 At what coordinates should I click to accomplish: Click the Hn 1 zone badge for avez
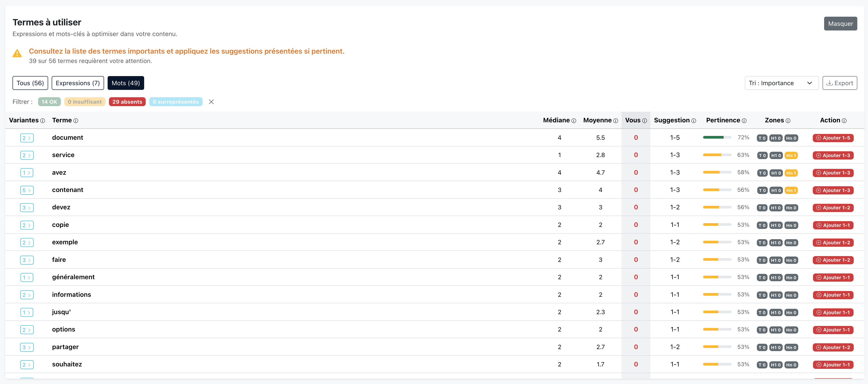pyautogui.click(x=791, y=173)
